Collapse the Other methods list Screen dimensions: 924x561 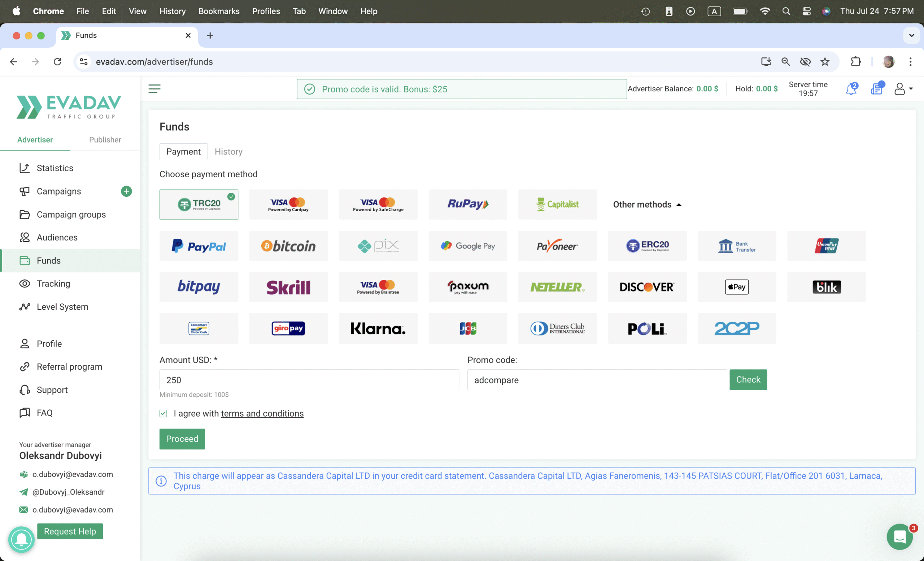[x=647, y=204]
